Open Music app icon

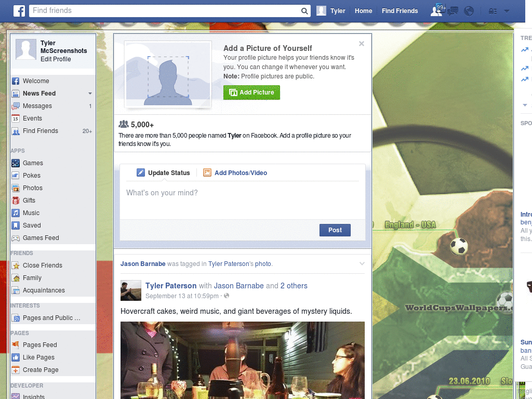coord(16,213)
